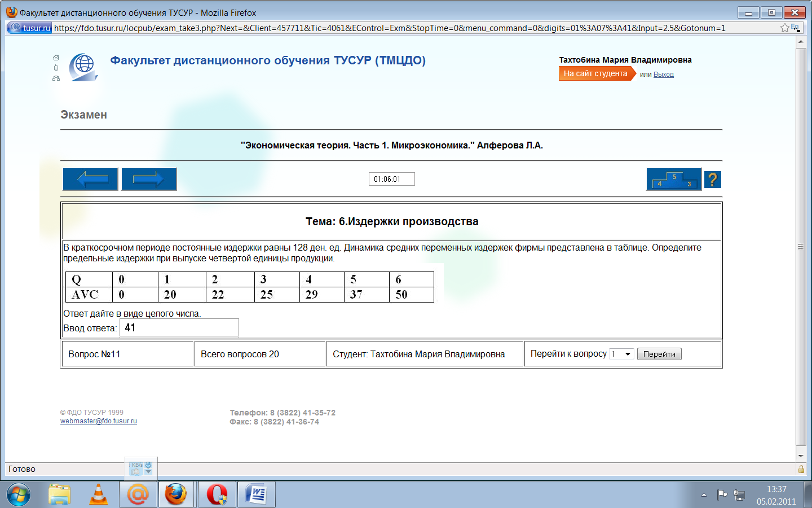Image resolution: width=812 pixels, height=508 pixels.
Task: Click table cell AVC value 22
Action: (x=230, y=295)
